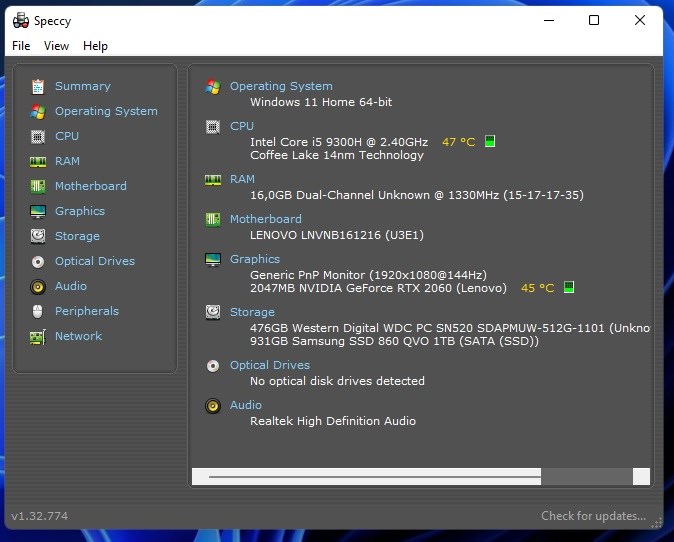Open the View menu
Image resolution: width=674 pixels, height=542 pixels.
coord(56,46)
